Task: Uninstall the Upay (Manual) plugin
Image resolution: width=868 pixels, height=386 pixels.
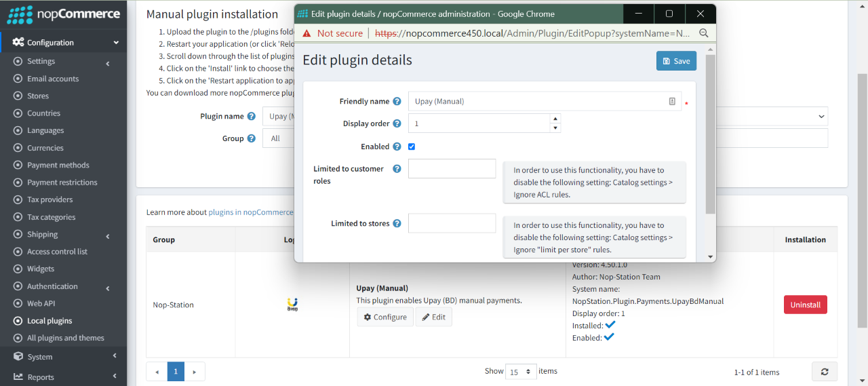Action: pyautogui.click(x=806, y=305)
